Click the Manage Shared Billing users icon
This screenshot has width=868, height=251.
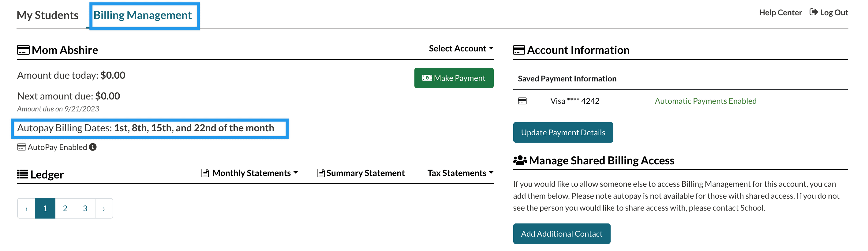[520, 160]
